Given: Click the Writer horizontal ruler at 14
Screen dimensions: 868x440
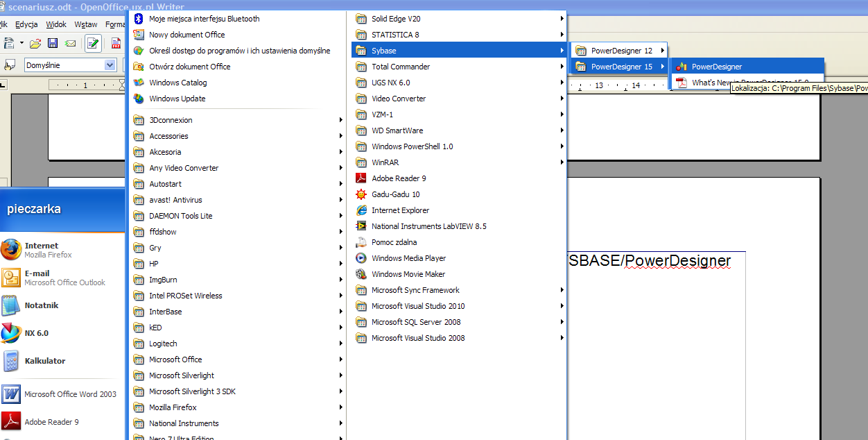Looking at the screenshot, I should pos(636,85).
